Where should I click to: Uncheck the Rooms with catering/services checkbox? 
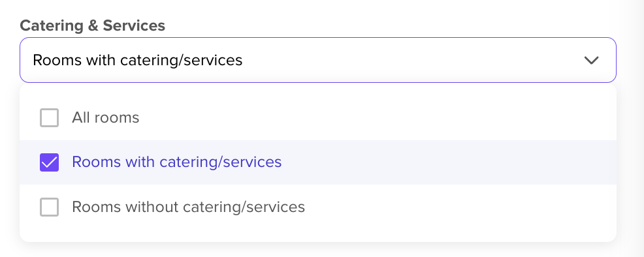(x=49, y=162)
